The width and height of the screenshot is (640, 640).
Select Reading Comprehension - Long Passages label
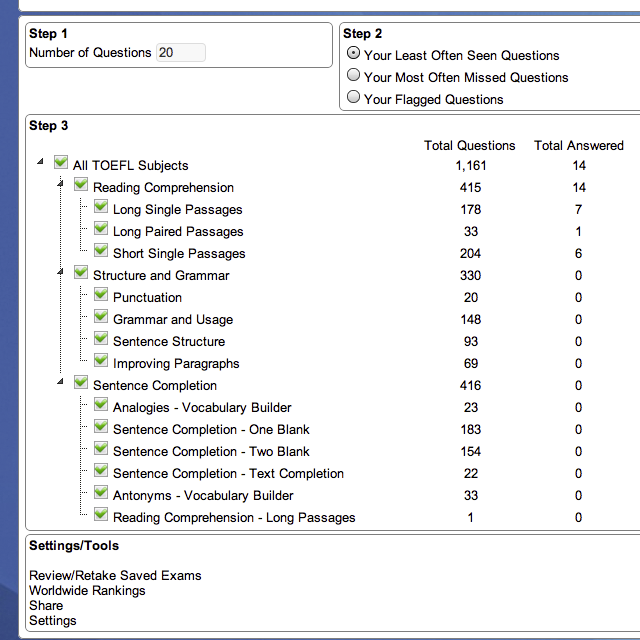pos(234,518)
